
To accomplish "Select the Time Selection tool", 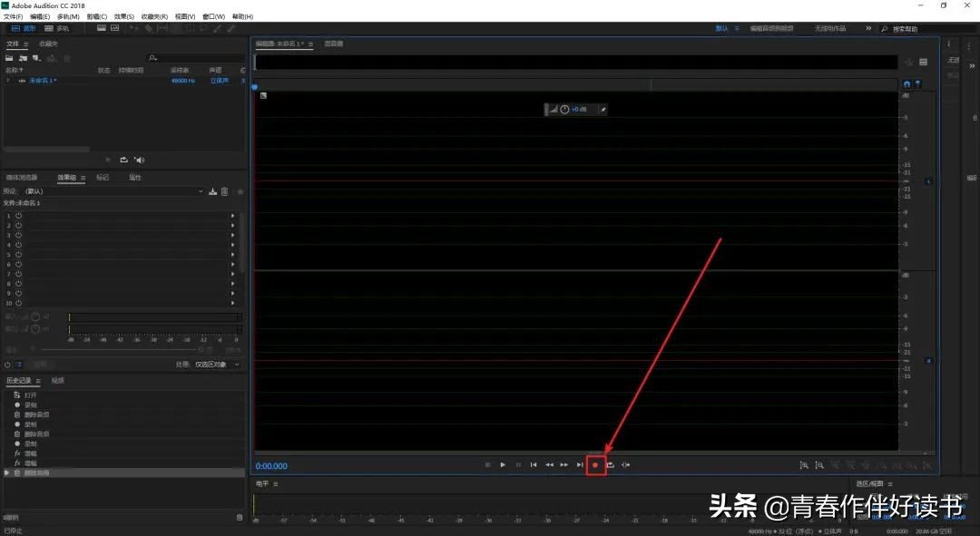I will (162, 28).
